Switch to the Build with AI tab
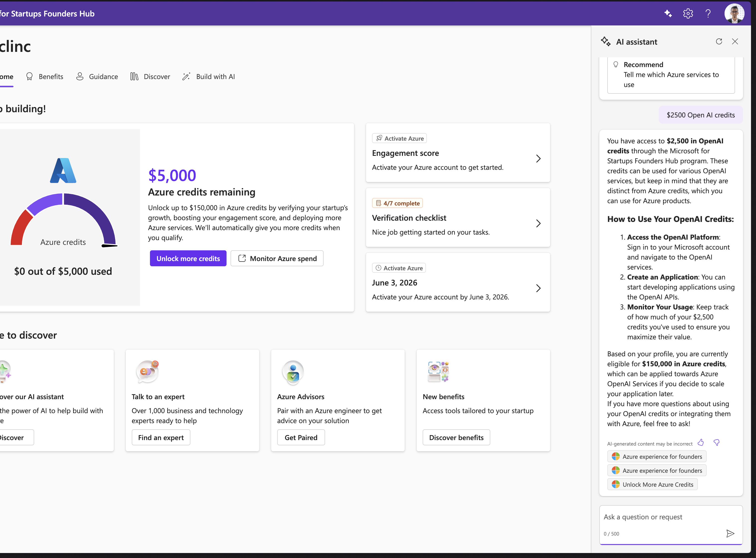Viewport: 756px width, 558px height. [x=208, y=77]
